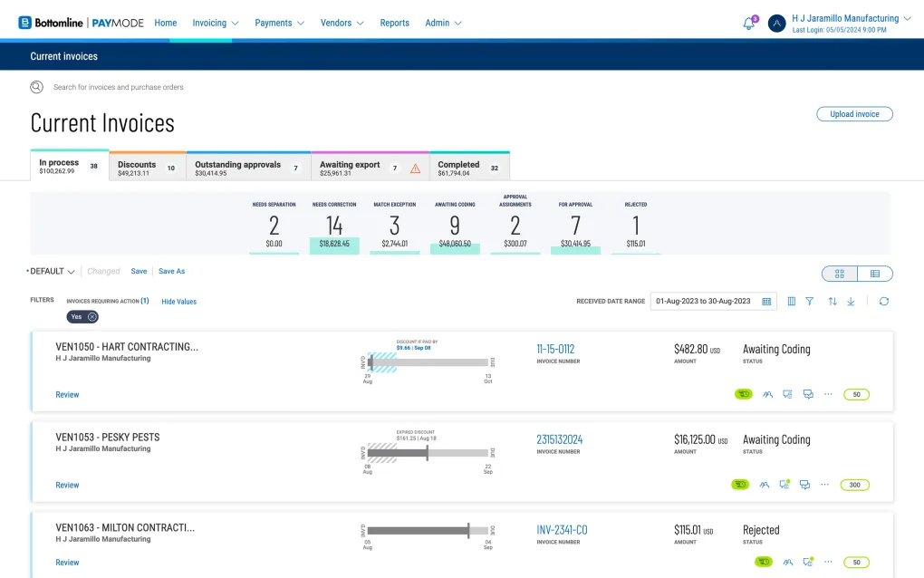Switch to the Awaiting export tab
924x578 pixels.
click(369, 168)
